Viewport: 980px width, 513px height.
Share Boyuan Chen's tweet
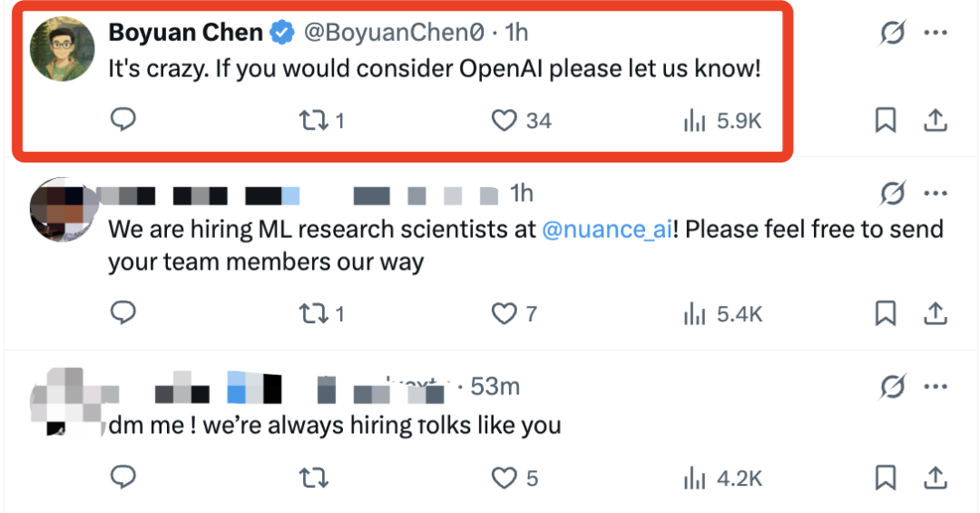click(x=936, y=120)
